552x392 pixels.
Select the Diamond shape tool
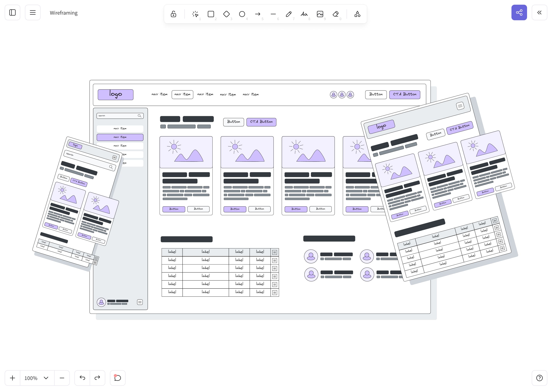click(226, 14)
